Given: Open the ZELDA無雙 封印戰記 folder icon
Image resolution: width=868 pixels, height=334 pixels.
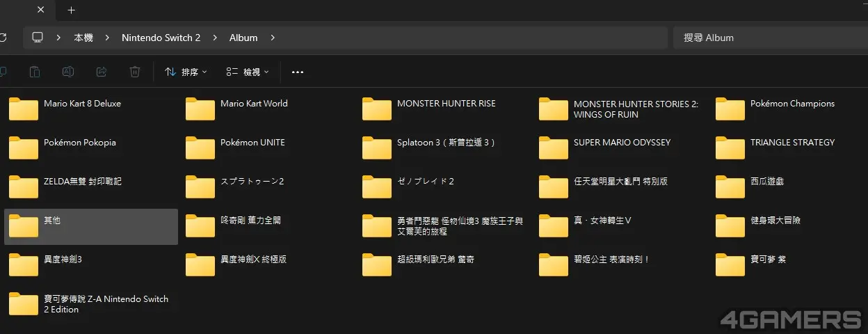Looking at the screenshot, I should (24, 187).
